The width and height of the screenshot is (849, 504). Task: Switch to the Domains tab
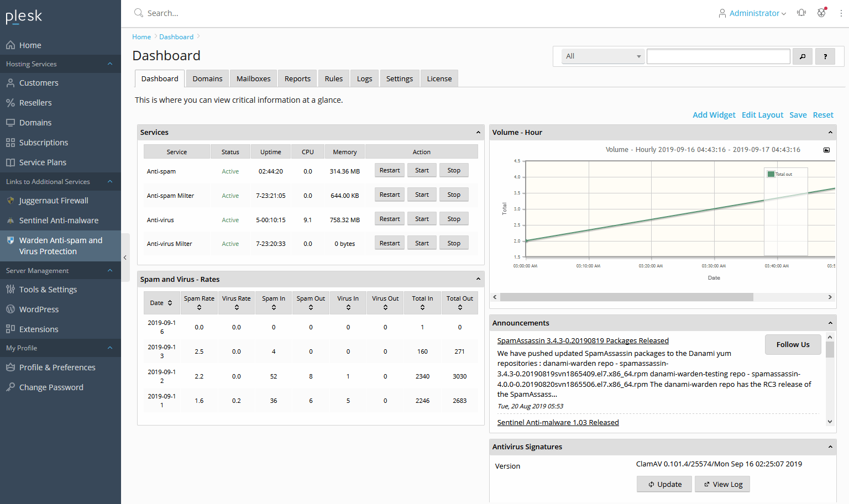coord(207,78)
